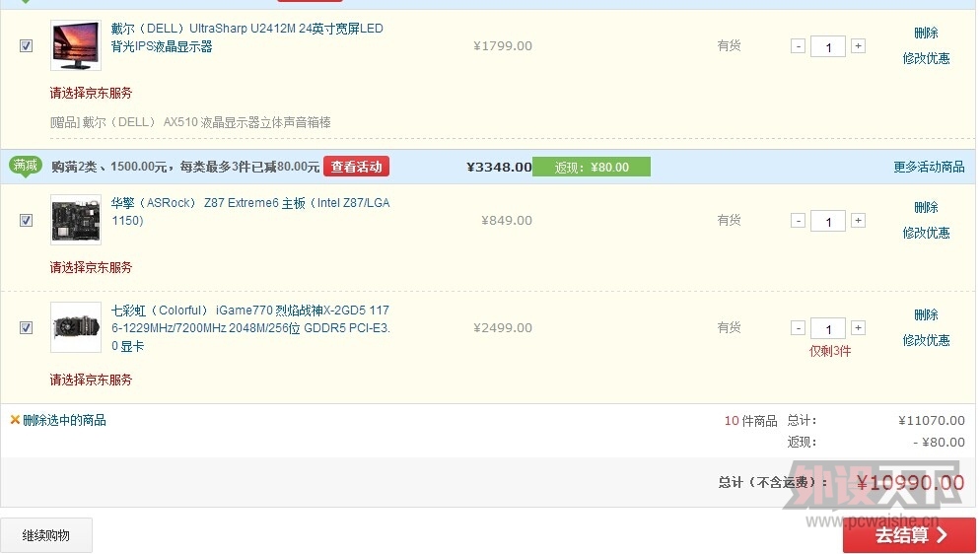The width and height of the screenshot is (980, 554).
Task: Select 请选择京东服务 under the Colorful graphics card
Action: (91, 380)
